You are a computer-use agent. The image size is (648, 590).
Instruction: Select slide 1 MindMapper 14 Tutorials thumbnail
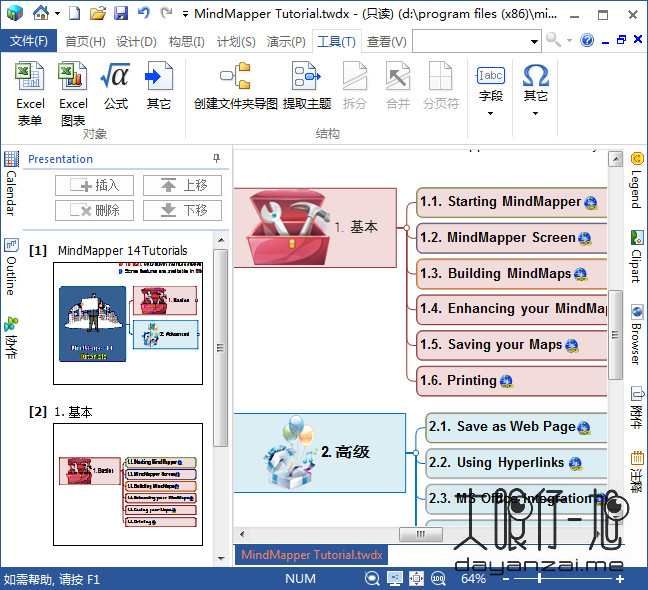128,324
